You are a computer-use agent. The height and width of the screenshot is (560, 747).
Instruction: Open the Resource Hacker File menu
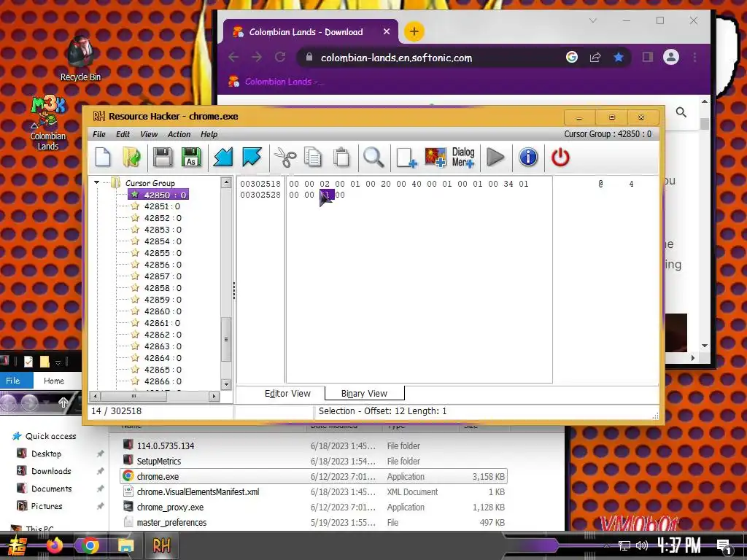99,134
